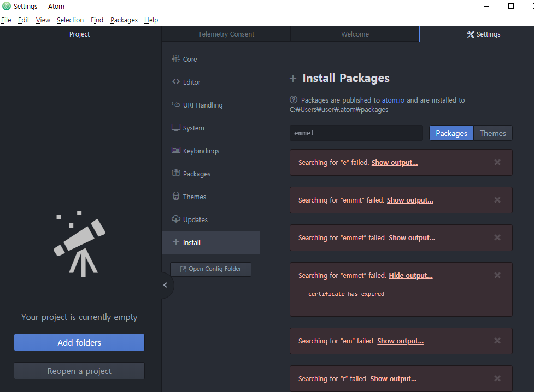Open Core settings via its sliders icon

176,58
